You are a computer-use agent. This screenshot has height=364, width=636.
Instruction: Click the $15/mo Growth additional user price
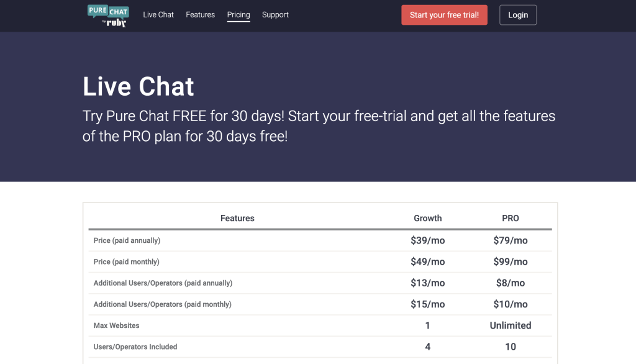(427, 304)
